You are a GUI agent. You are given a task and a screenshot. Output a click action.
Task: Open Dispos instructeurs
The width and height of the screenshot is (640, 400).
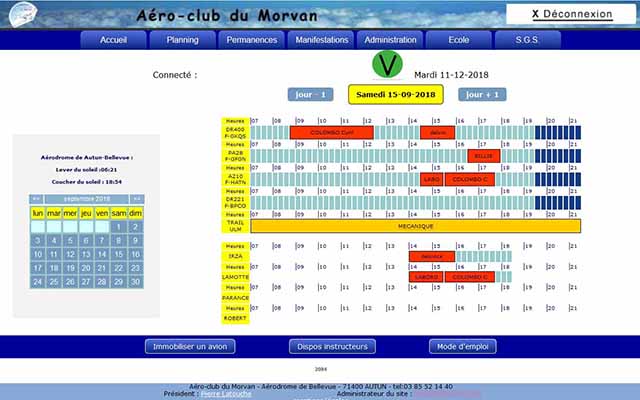pyautogui.click(x=332, y=346)
